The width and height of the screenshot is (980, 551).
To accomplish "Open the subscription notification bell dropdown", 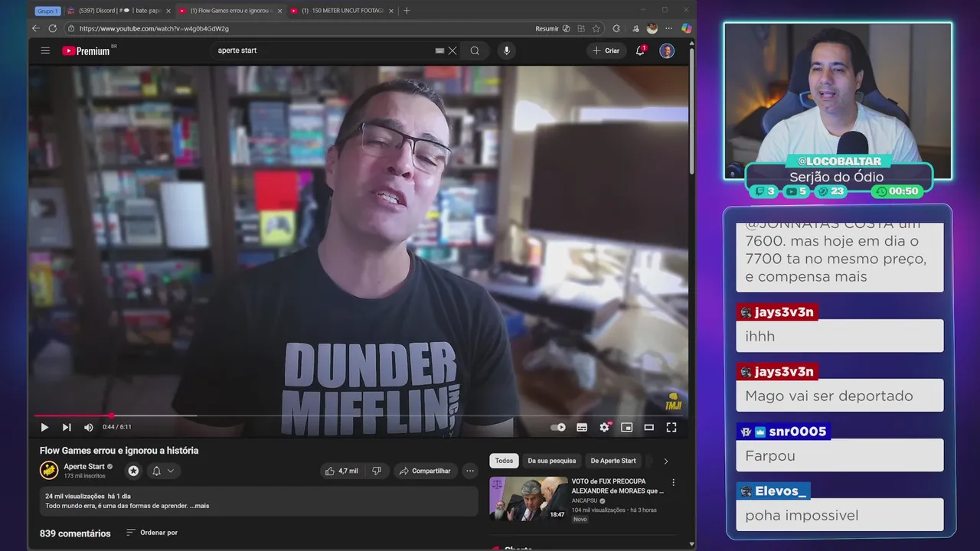I will click(163, 471).
